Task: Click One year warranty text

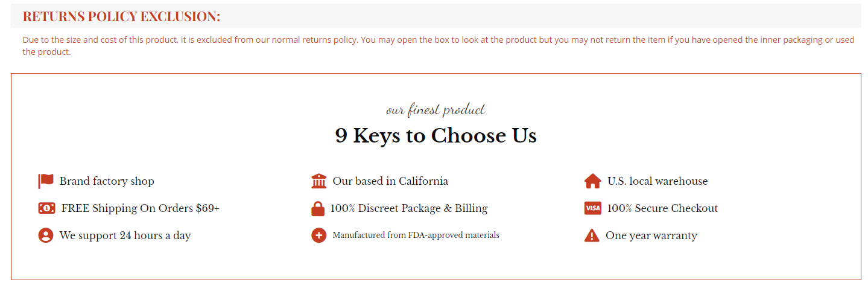Action: click(651, 235)
